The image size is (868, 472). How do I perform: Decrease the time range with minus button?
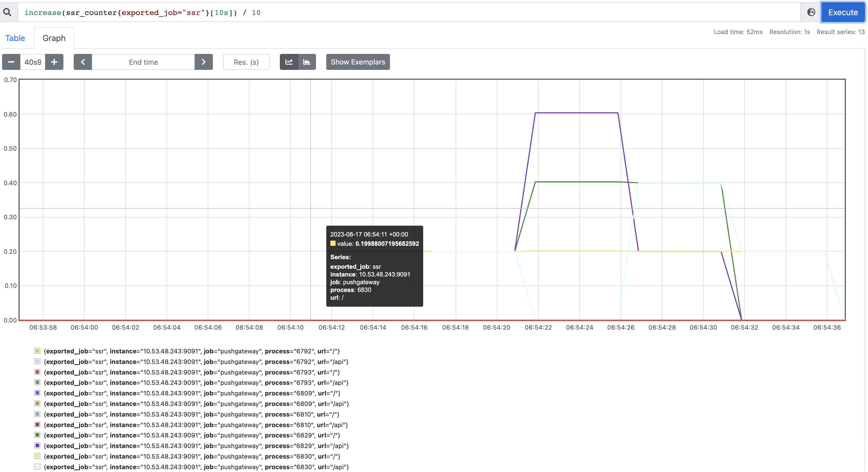[11, 62]
